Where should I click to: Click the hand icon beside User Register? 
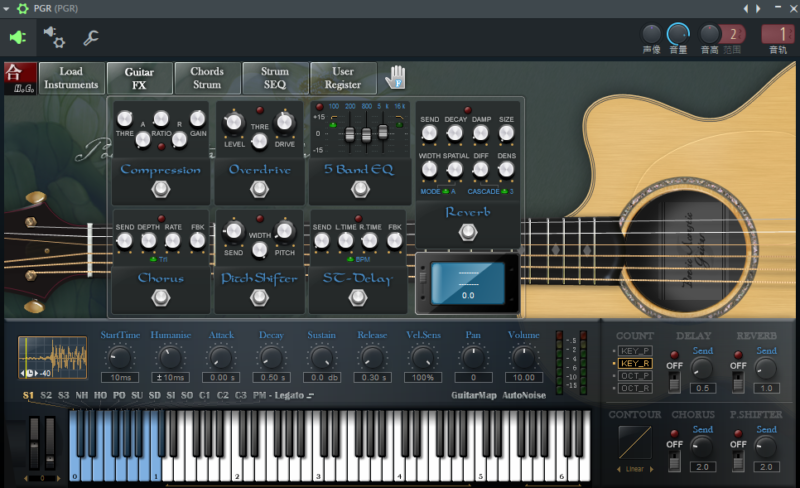click(396, 78)
